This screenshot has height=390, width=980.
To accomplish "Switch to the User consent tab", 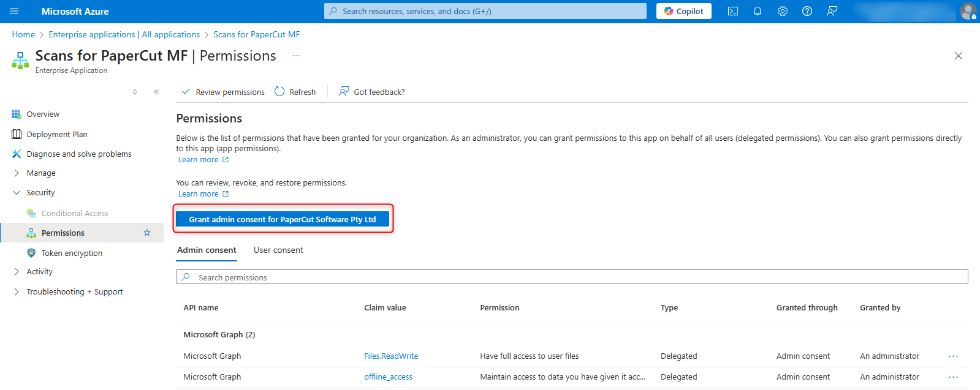I will [x=278, y=250].
